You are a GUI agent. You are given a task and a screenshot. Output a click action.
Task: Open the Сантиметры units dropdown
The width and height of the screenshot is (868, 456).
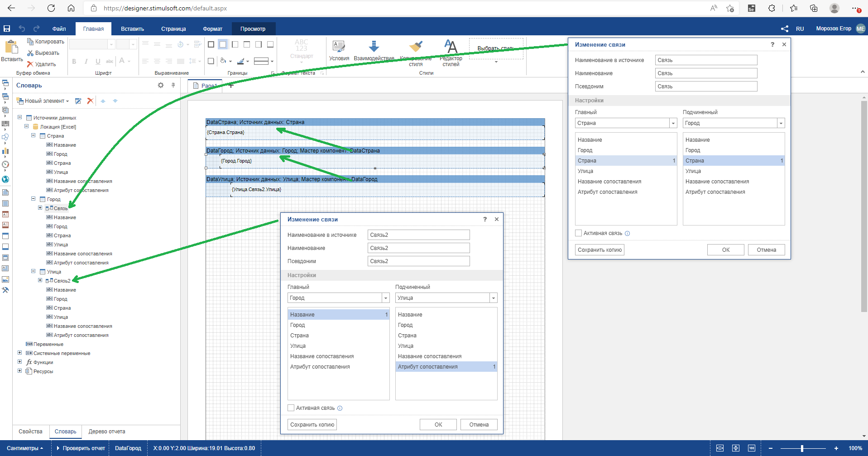pyautogui.click(x=25, y=448)
